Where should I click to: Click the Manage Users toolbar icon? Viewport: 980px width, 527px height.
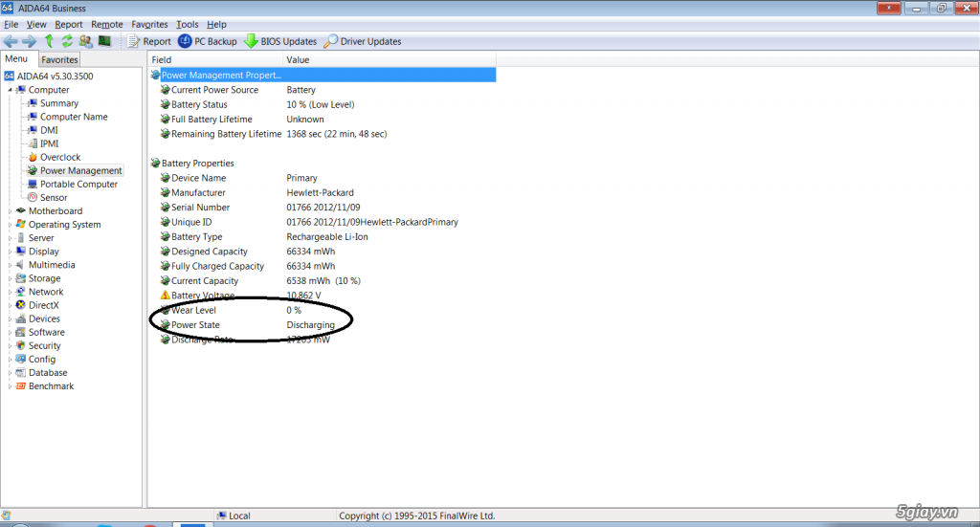coord(85,41)
